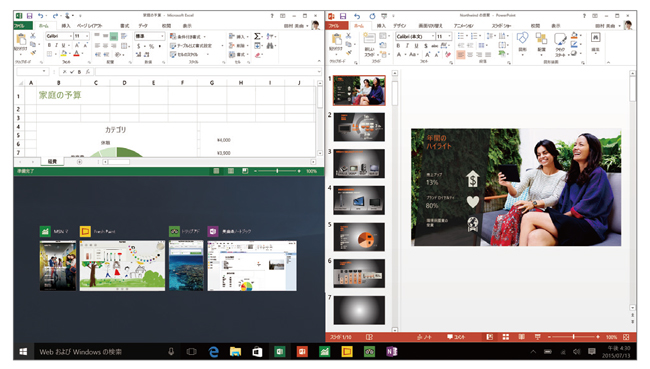Toggle Bold in the PowerPoint ribbon
Image resolution: width=650 pixels, height=369 pixels.
(398, 46)
